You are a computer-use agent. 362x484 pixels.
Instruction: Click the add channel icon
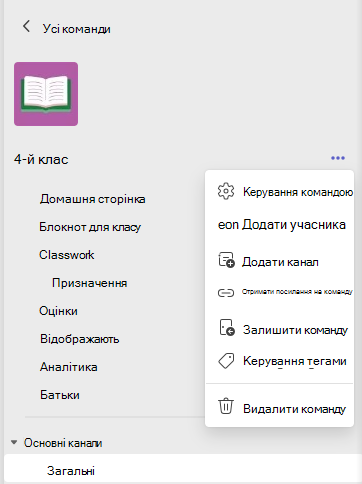pos(226,260)
